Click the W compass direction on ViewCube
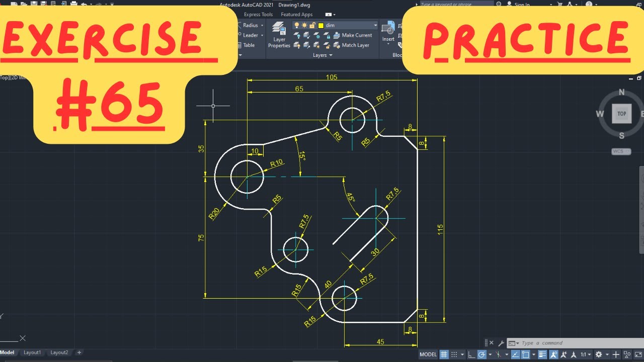Viewport: 644px width, 362px height. tap(600, 114)
